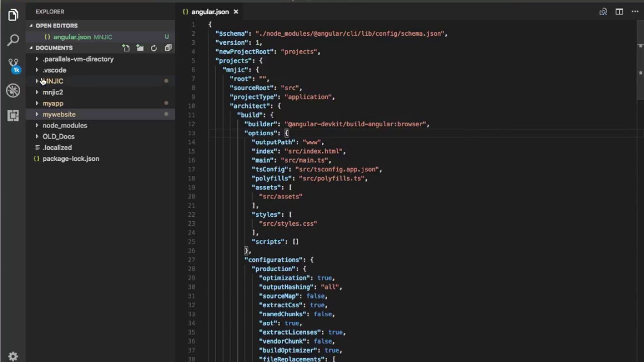Collapse all folders in explorer
This screenshot has width=644, height=362.
pyautogui.click(x=168, y=48)
